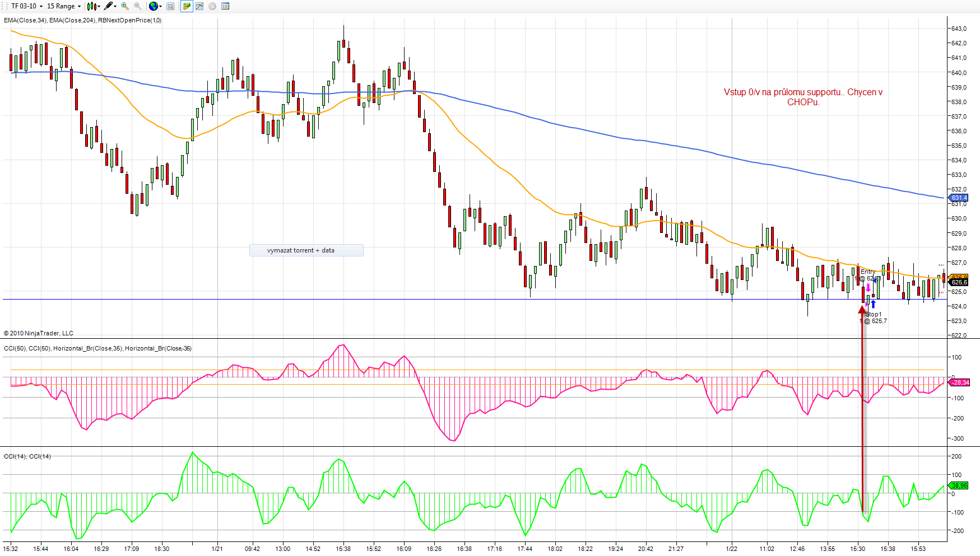The image size is (980, 556).
Task: Click the greyed-out dollar coin icon
Action: click(x=212, y=6)
